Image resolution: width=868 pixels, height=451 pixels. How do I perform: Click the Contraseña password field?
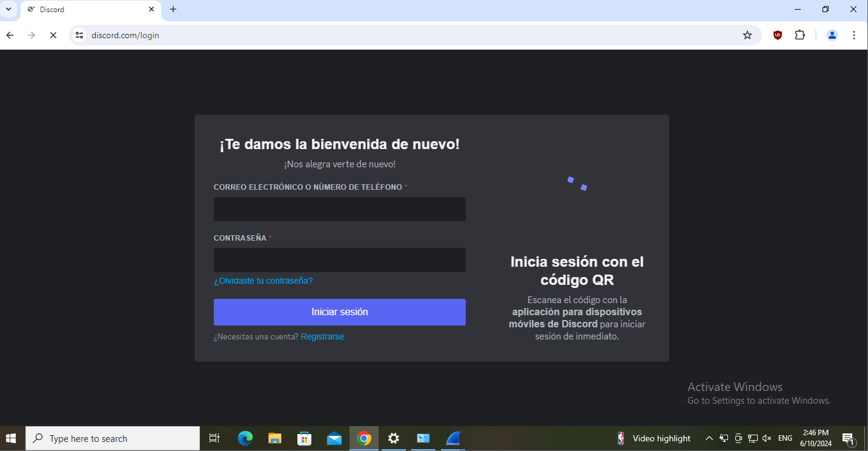[340, 260]
